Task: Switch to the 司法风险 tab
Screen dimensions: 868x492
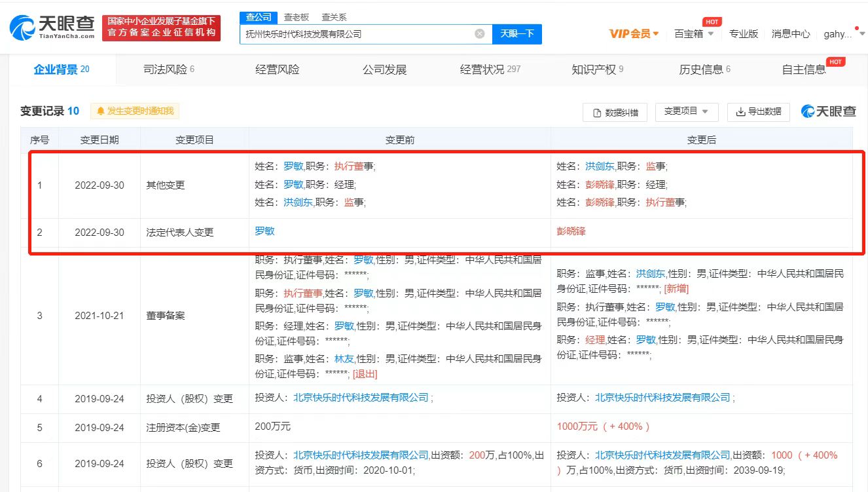Action: pyautogui.click(x=168, y=69)
